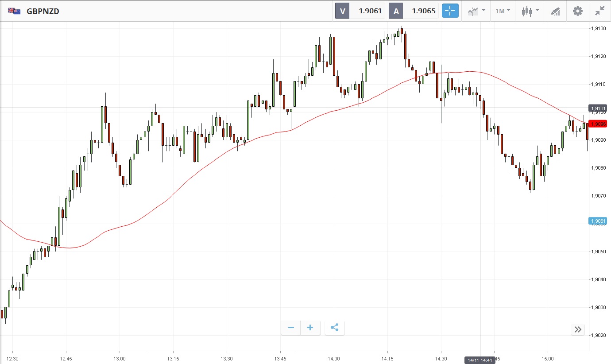
Task: Open the drawing tools pencil icon
Action: coord(555,11)
